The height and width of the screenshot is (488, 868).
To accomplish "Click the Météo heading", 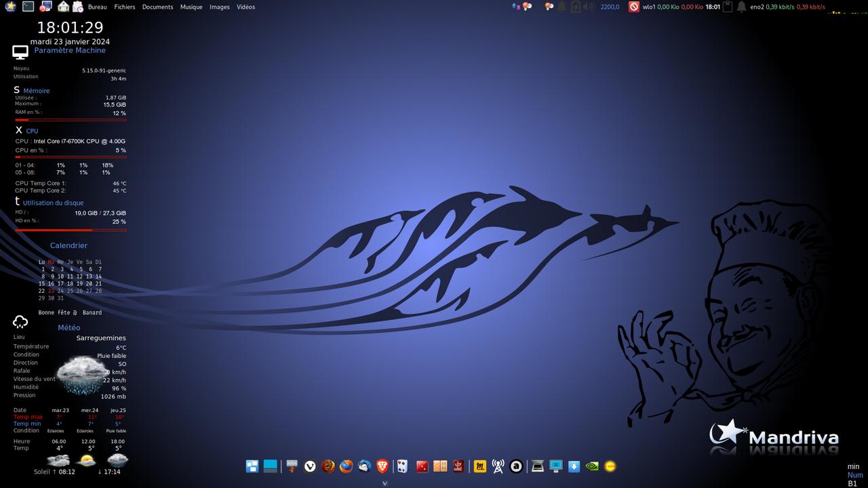I will [68, 327].
